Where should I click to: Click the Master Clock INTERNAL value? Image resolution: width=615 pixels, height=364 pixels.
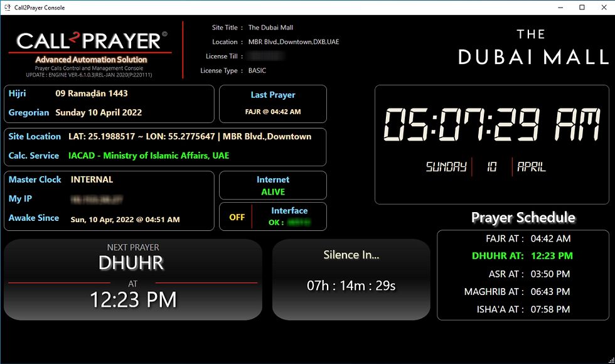(92, 179)
